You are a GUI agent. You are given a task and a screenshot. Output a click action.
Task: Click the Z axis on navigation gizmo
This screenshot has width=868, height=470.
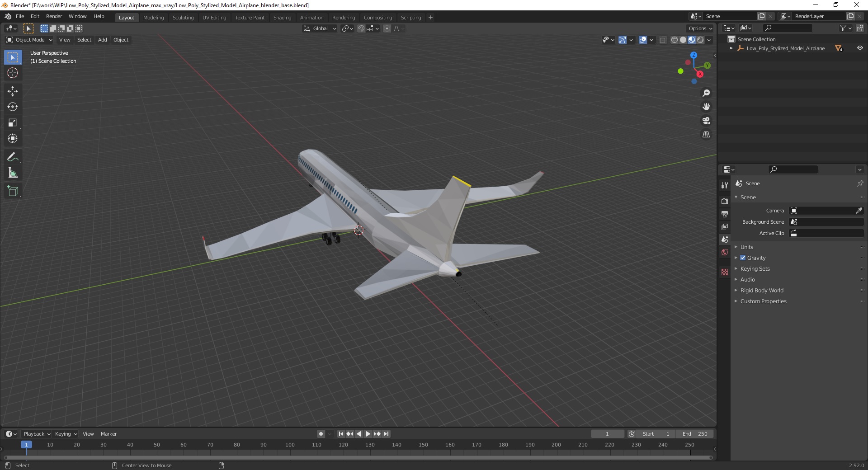pyautogui.click(x=693, y=55)
